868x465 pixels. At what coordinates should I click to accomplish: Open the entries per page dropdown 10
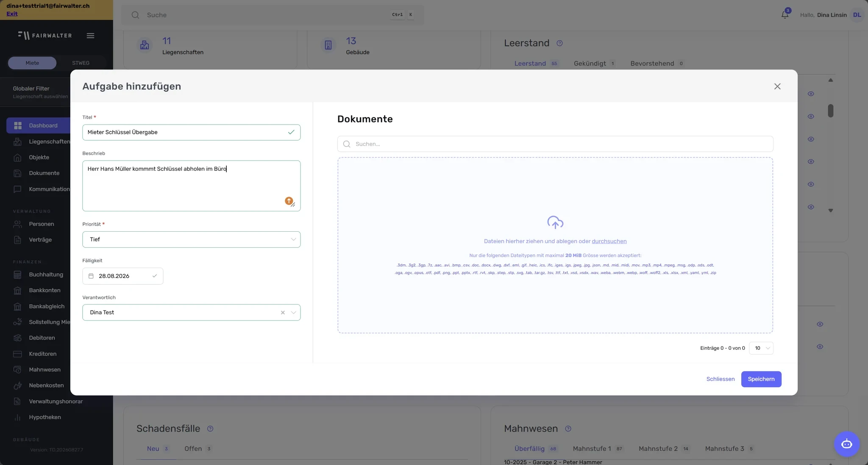[761, 348]
